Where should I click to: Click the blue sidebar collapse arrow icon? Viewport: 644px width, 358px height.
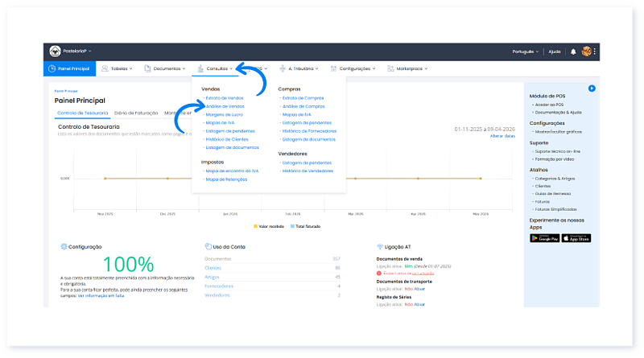pos(592,88)
